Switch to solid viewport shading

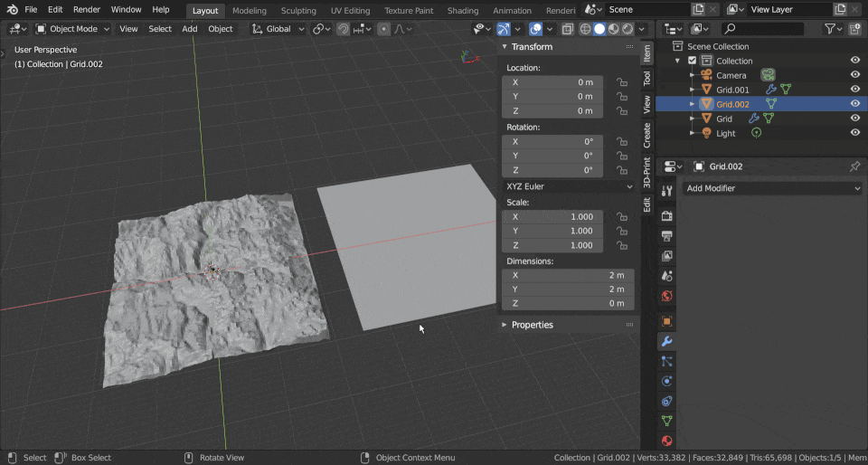coord(599,29)
